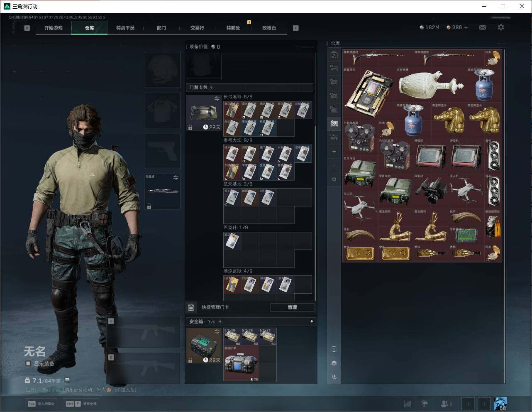532x412 pixels.
Task: Toggle 显示装备 checkbox
Action: tap(28, 363)
